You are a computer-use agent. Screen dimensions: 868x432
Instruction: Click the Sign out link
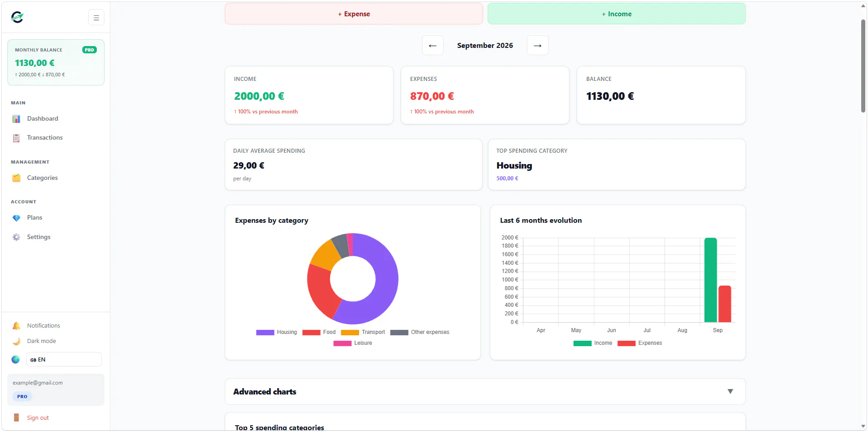click(x=38, y=418)
